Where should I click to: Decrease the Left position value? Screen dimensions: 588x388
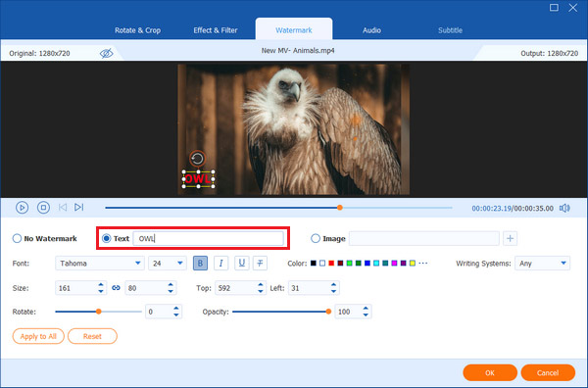click(x=334, y=291)
